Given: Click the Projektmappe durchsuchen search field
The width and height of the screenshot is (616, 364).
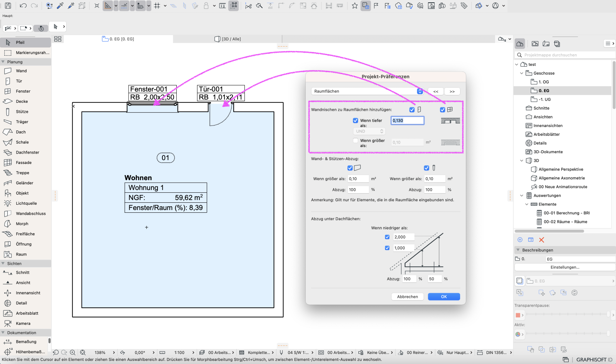Looking at the screenshot, I should 566,55.
